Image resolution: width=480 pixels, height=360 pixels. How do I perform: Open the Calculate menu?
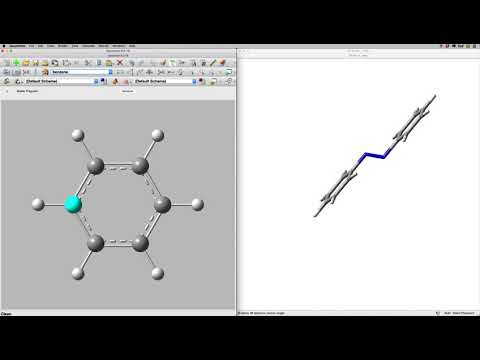pyautogui.click(x=88, y=46)
